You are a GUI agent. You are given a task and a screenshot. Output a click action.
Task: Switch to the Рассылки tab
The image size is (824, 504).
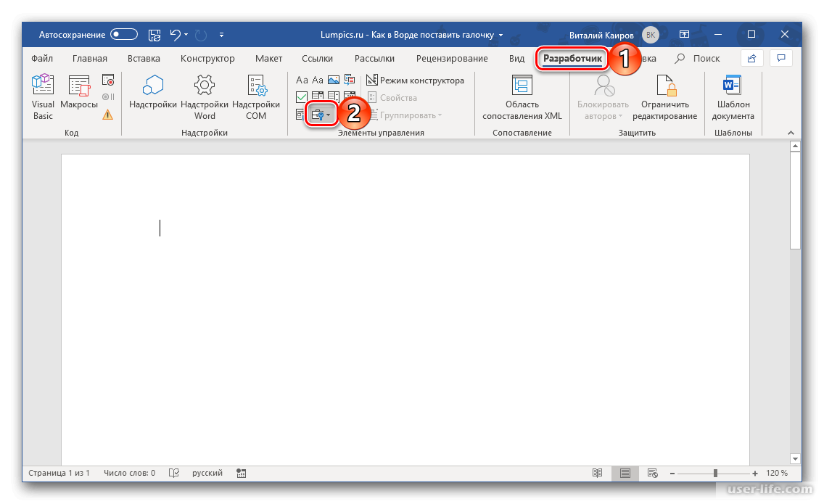(x=374, y=58)
